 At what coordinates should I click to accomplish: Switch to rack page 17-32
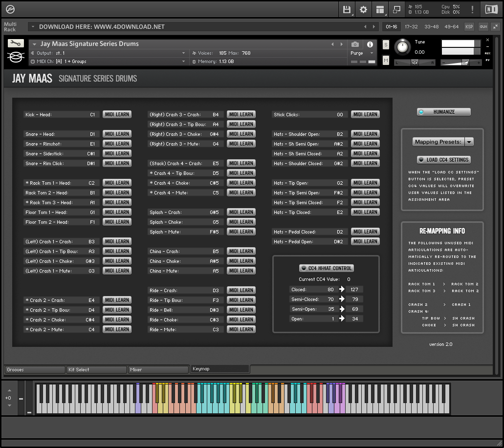coord(411,27)
